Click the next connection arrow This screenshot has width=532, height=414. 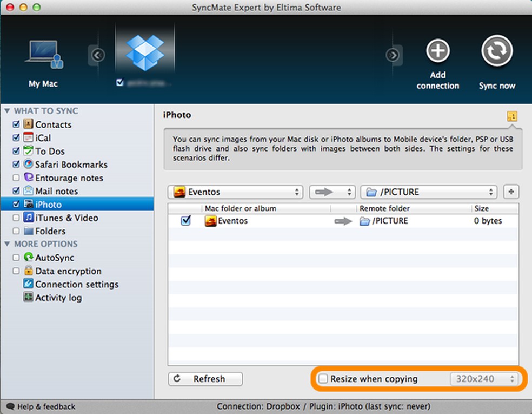tap(393, 55)
